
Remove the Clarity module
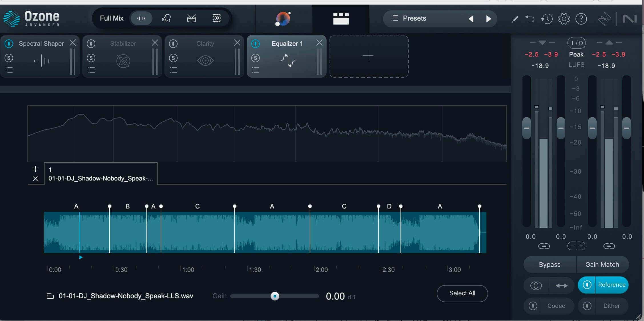coord(237,43)
